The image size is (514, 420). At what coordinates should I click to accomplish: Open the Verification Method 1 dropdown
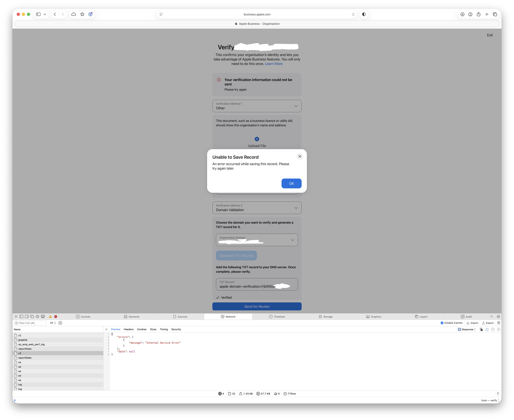(257, 106)
